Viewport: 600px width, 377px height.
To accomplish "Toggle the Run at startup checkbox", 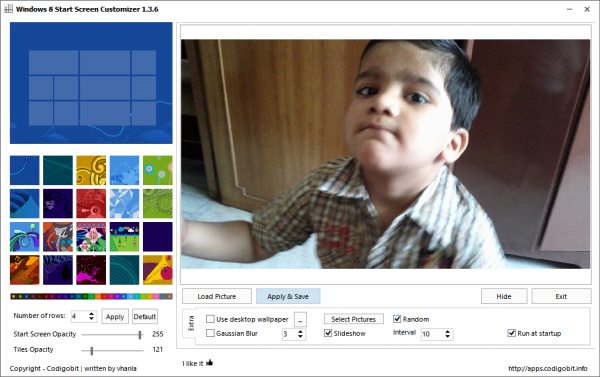I will click(x=512, y=333).
